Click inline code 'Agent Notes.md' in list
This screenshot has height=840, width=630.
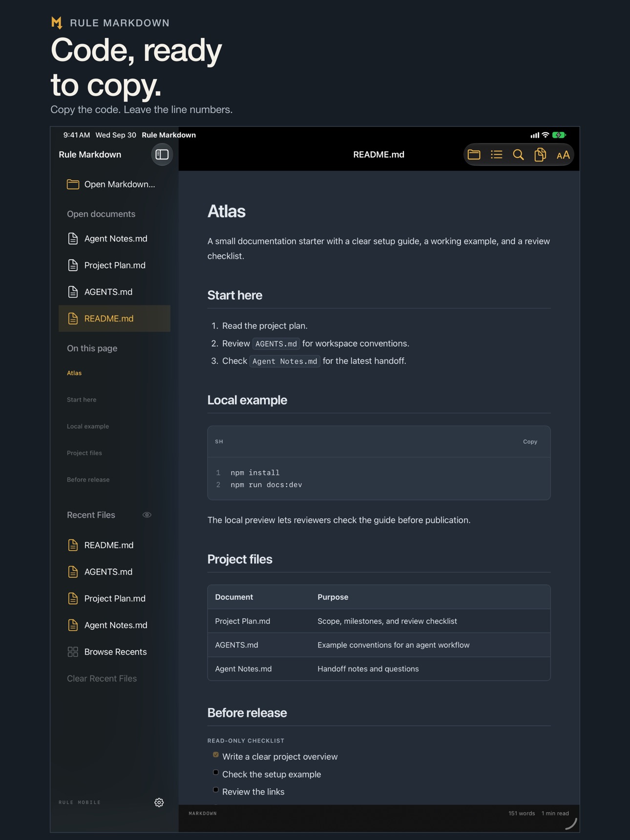point(285,361)
